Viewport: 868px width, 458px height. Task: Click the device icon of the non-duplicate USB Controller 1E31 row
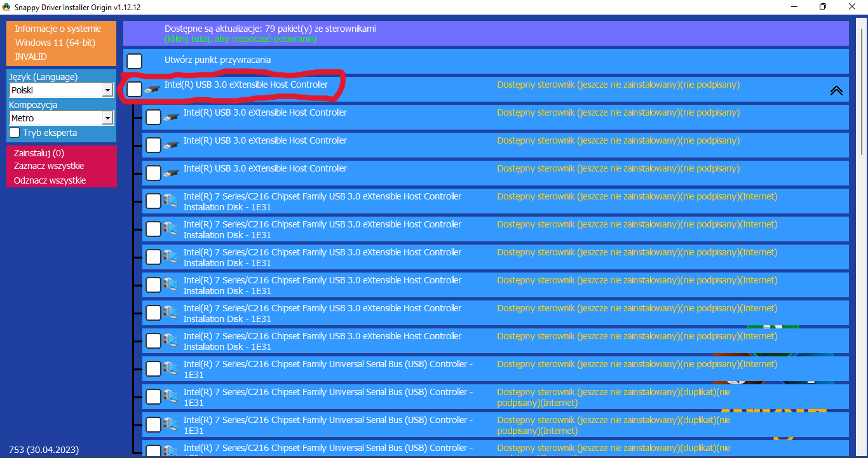[170, 368]
